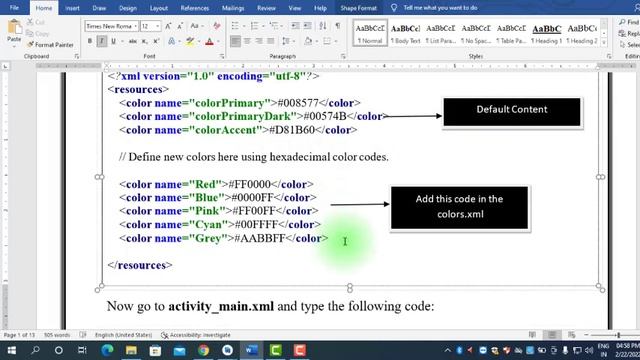Click the zoom slider handle
Image resolution: width=640 pixels, height=360 pixels.
(619, 335)
